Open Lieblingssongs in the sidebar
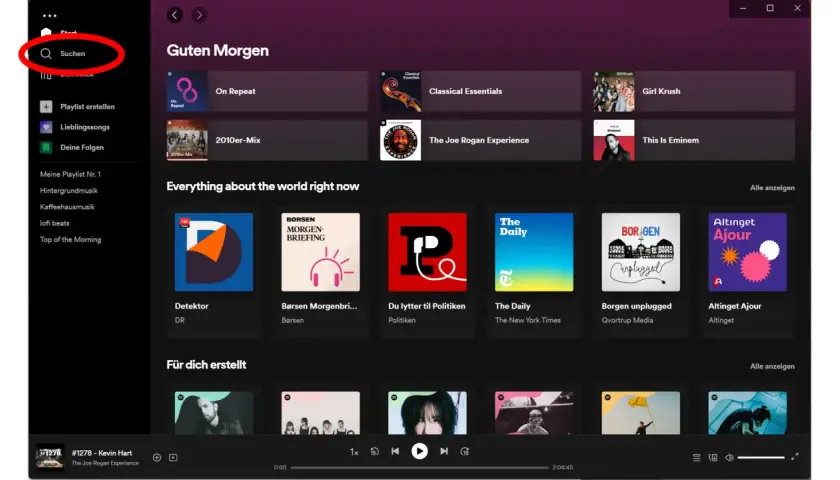840x480 pixels. pyautogui.click(x=75, y=127)
